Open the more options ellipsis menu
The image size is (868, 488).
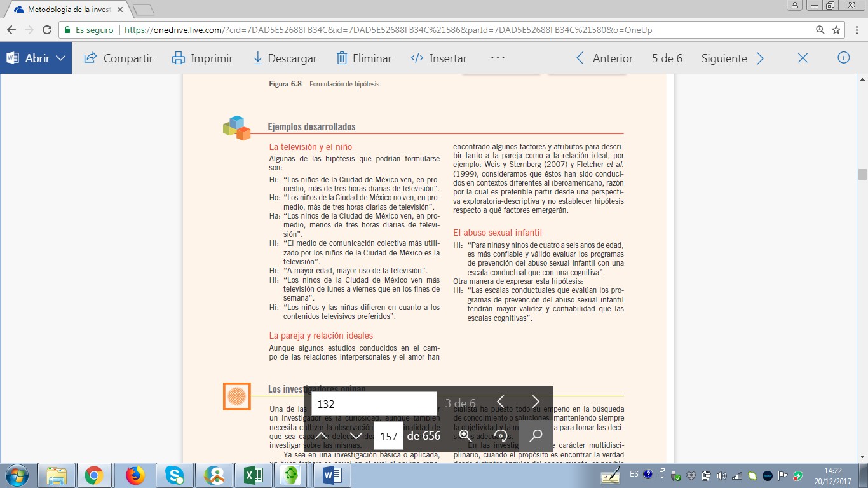(498, 58)
